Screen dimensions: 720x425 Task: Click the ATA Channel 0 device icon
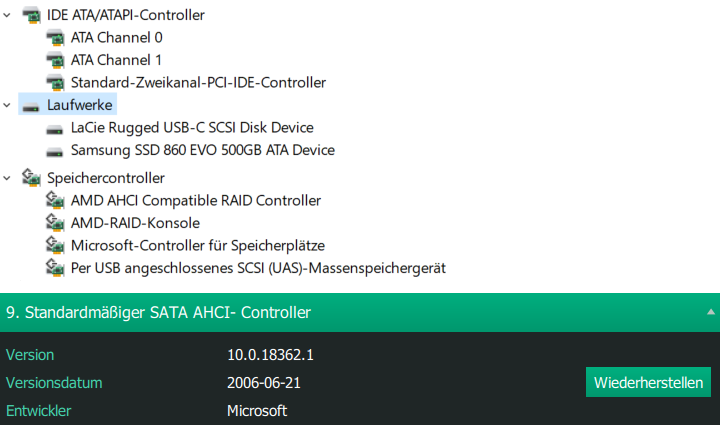[x=54, y=38]
